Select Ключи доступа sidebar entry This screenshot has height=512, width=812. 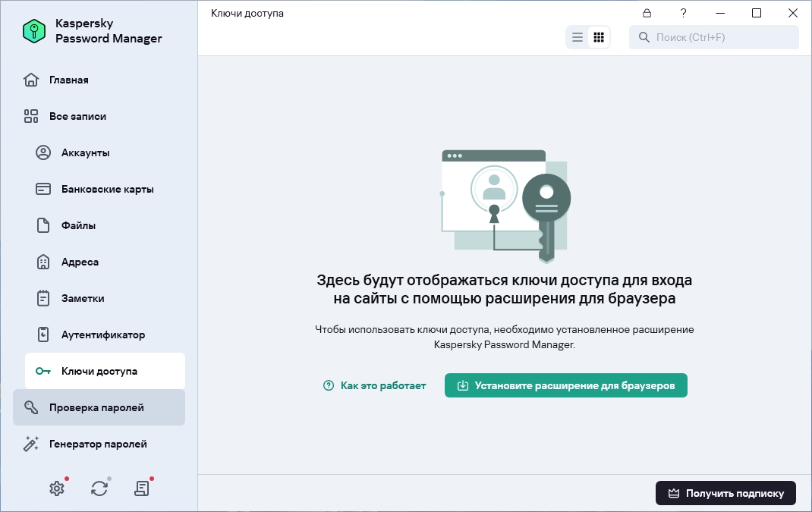105,371
